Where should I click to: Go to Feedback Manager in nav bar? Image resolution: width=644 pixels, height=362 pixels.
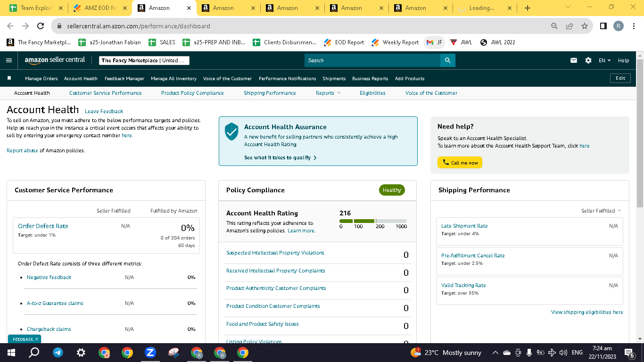pyautogui.click(x=124, y=78)
